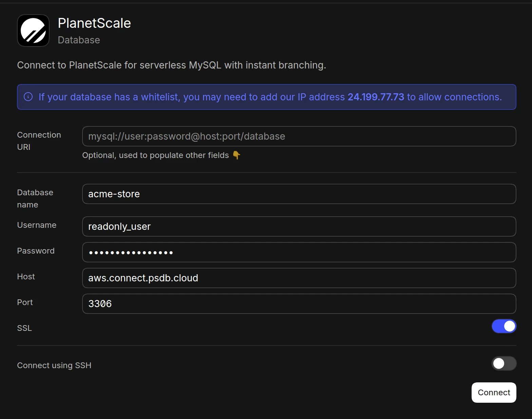
Task: Click the Port field showing 3306
Action: click(x=299, y=304)
